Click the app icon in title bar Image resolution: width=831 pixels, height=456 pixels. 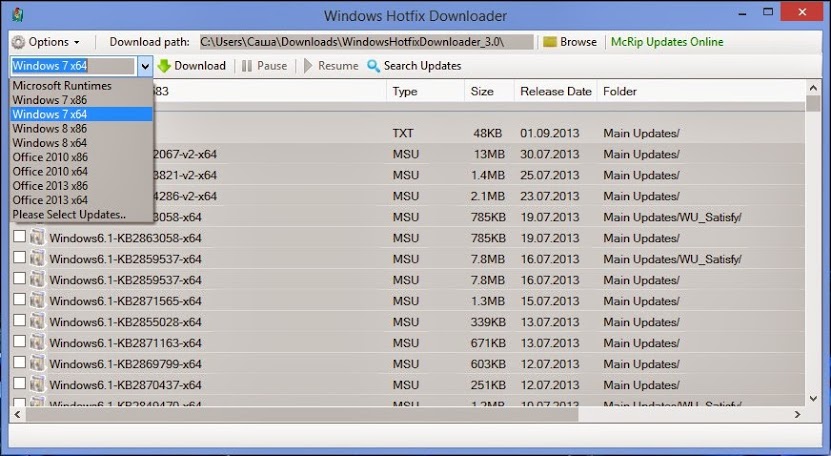[18, 15]
